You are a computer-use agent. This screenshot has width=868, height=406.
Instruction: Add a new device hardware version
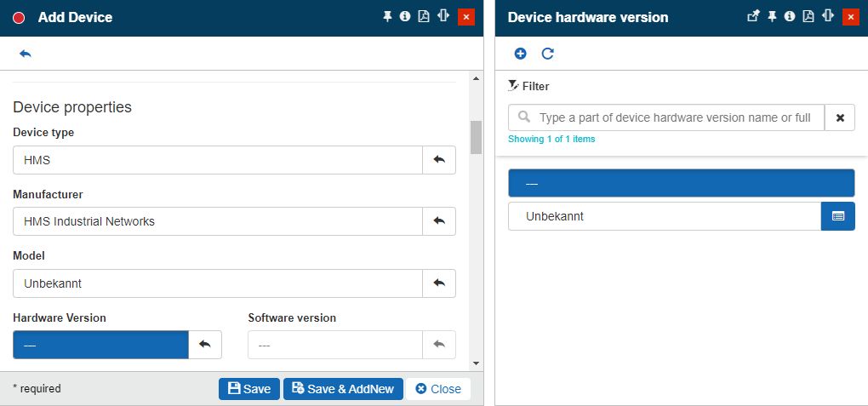[521, 54]
